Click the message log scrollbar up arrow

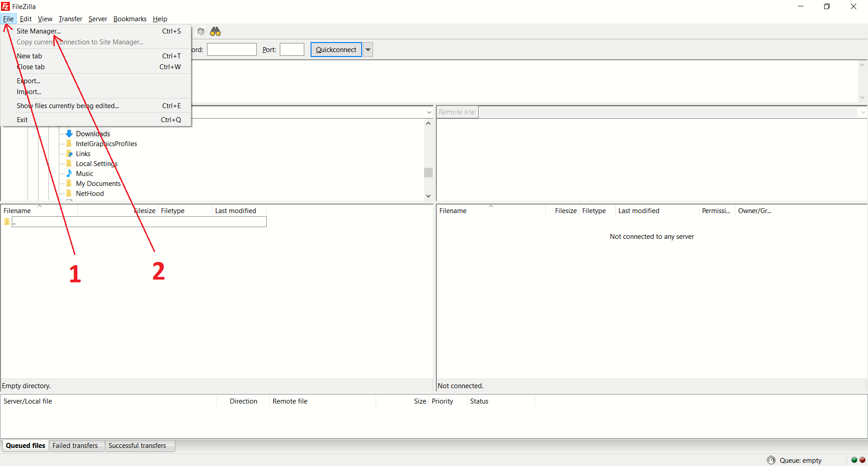pos(862,65)
